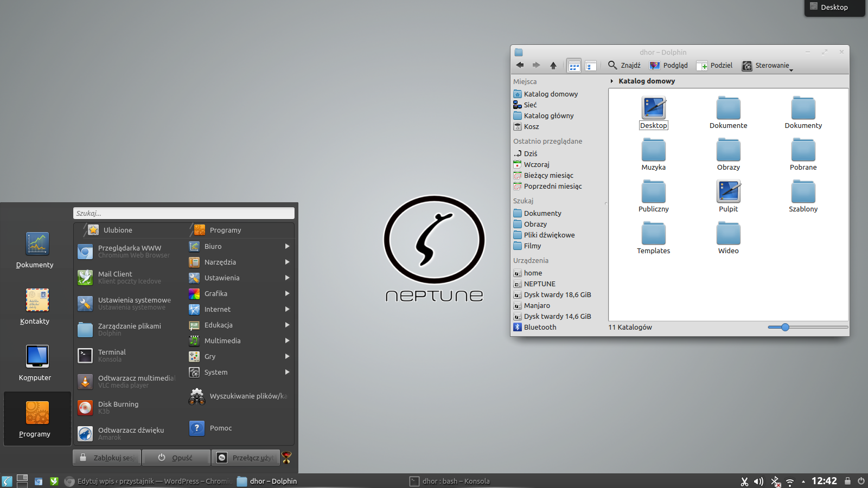This screenshot has width=868, height=488.
Task: Go back in Dolphin navigation
Action: pos(520,65)
